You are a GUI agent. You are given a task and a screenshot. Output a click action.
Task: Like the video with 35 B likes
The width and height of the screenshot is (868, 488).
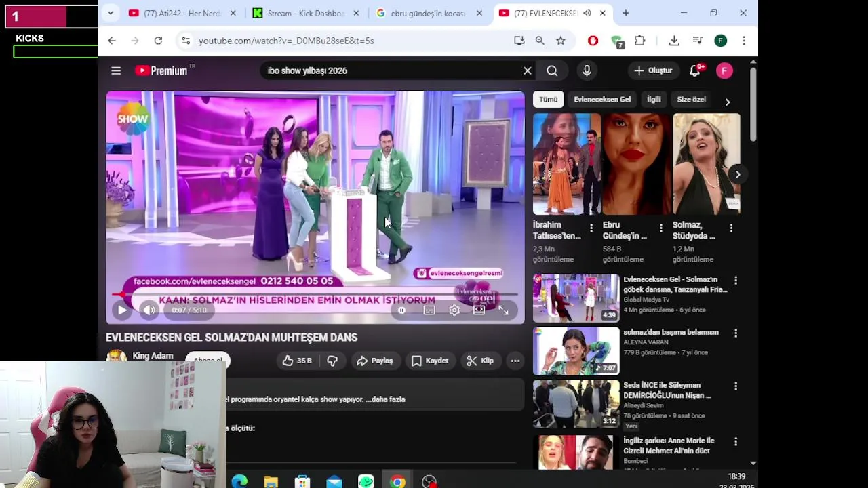tap(297, 361)
